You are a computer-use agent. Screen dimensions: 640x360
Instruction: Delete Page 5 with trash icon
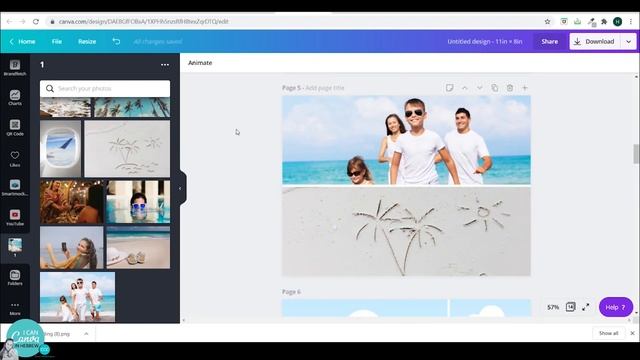pyautogui.click(x=510, y=88)
